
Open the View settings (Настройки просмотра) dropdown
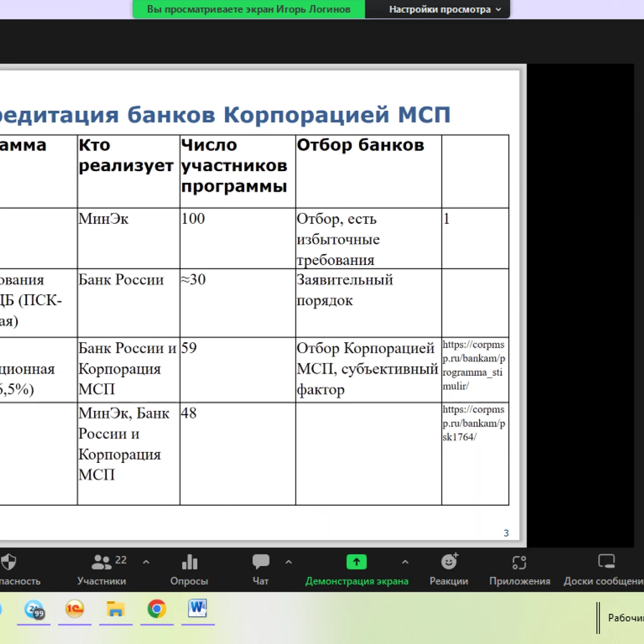click(x=445, y=9)
